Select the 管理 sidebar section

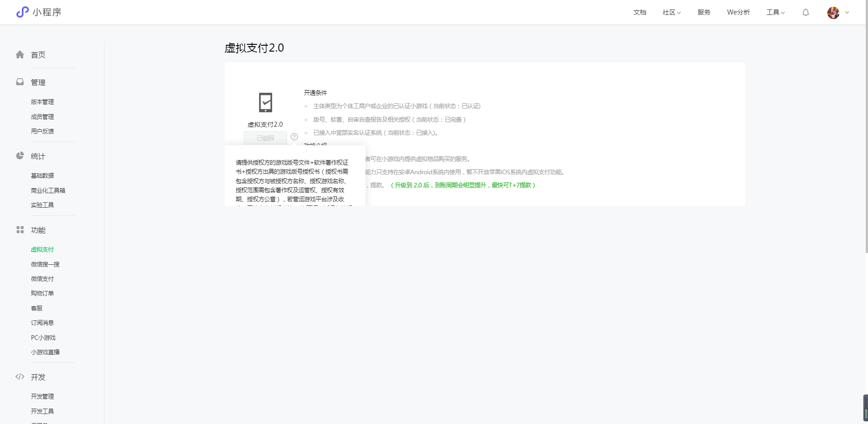38,82
